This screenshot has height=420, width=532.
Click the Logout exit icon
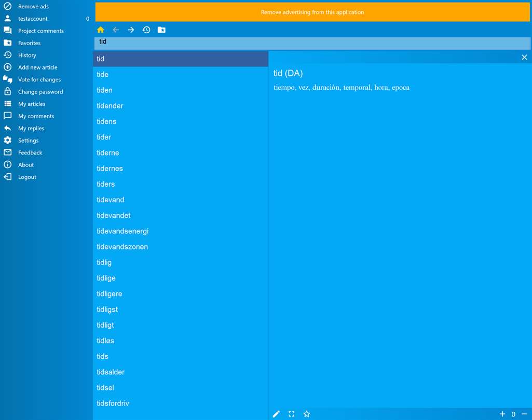click(x=7, y=177)
